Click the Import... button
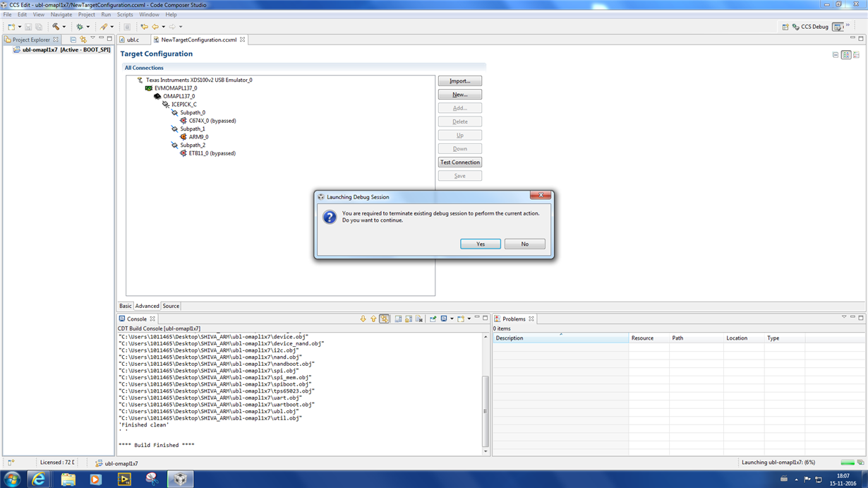The width and height of the screenshot is (868, 488). pyautogui.click(x=460, y=81)
